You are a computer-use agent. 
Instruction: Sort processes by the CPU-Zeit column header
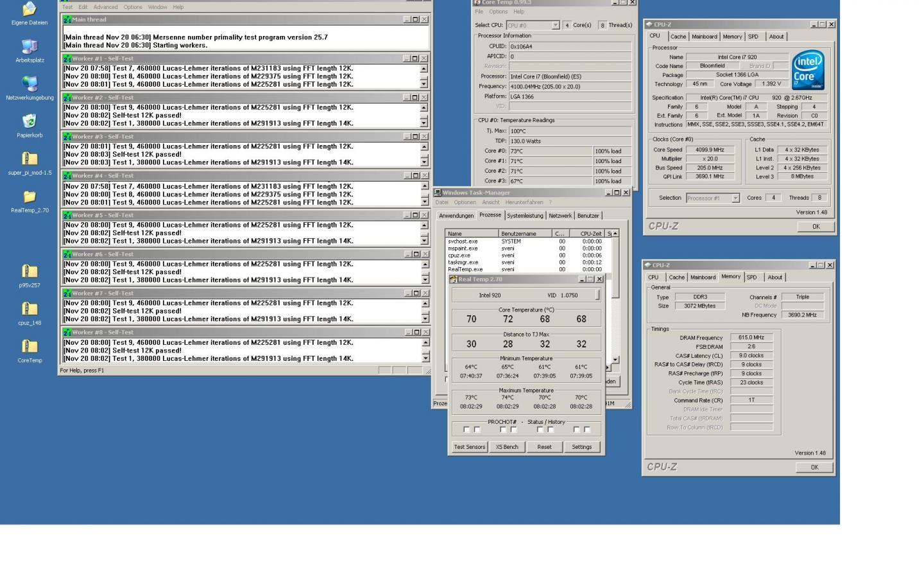[x=588, y=234]
